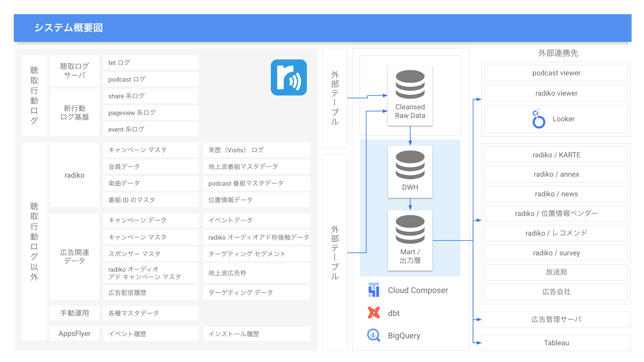Open the radiko / KARTE link
Image resolution: width=644 pixels, height=362 pixels.
tap(556, 155)
